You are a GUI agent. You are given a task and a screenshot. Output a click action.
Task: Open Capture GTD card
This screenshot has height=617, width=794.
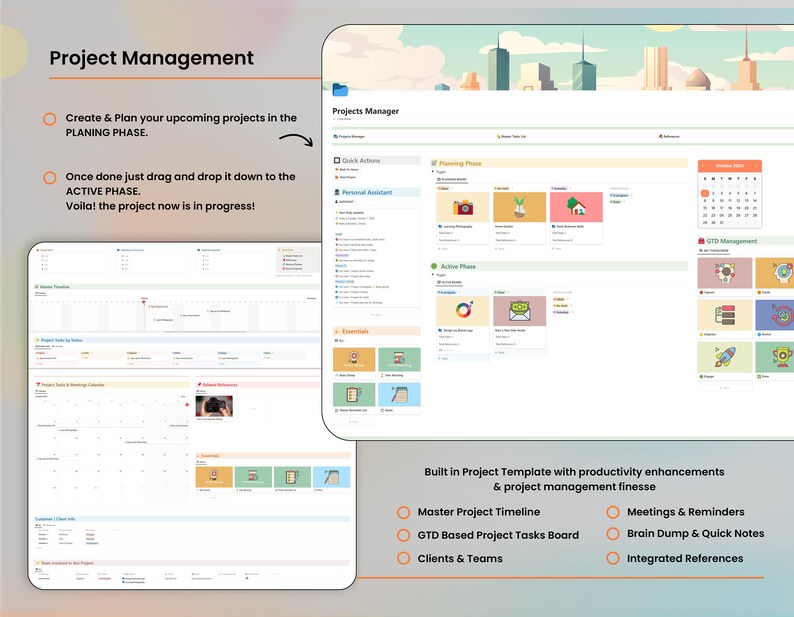click(x=725, y=277)
